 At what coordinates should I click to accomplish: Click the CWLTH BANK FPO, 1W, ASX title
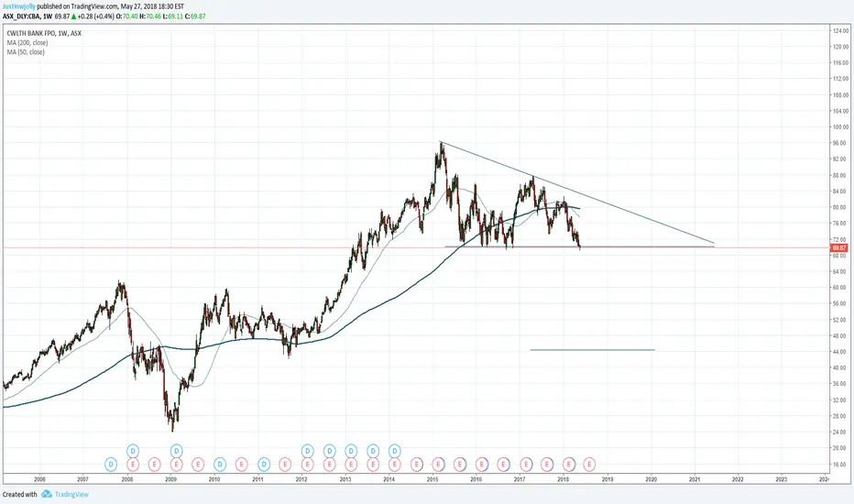click(44, 33)
